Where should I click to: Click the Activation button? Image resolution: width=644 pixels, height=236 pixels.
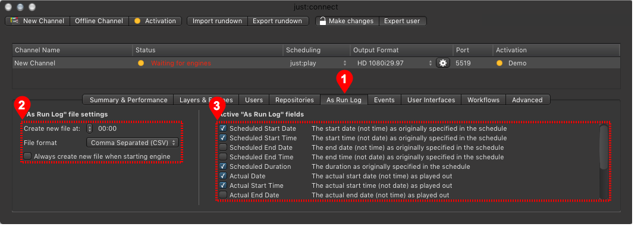[x=155, y=21]
